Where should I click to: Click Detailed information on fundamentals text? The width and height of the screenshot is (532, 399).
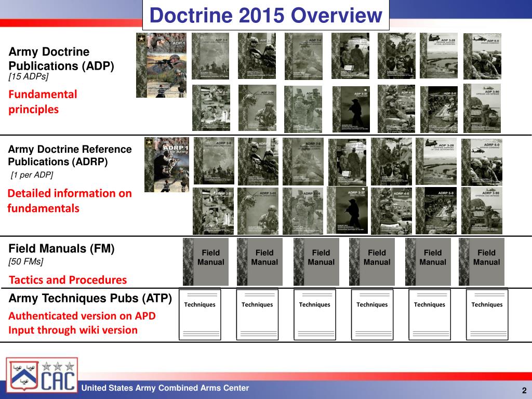pyautogui.click(x=70, y=201)
